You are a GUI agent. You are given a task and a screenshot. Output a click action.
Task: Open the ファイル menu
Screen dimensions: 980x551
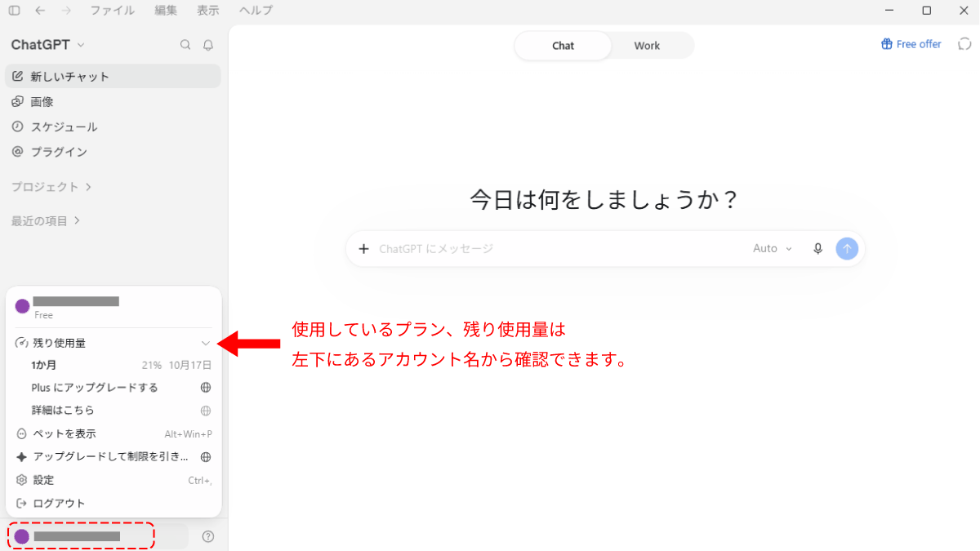pyautogui.click(x=112, y=11)
